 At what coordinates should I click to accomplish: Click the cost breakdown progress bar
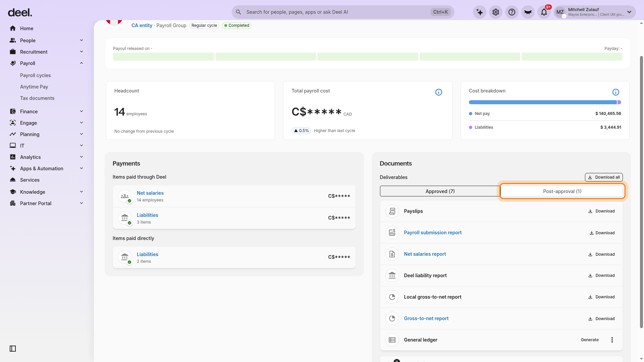click(545, 102)
